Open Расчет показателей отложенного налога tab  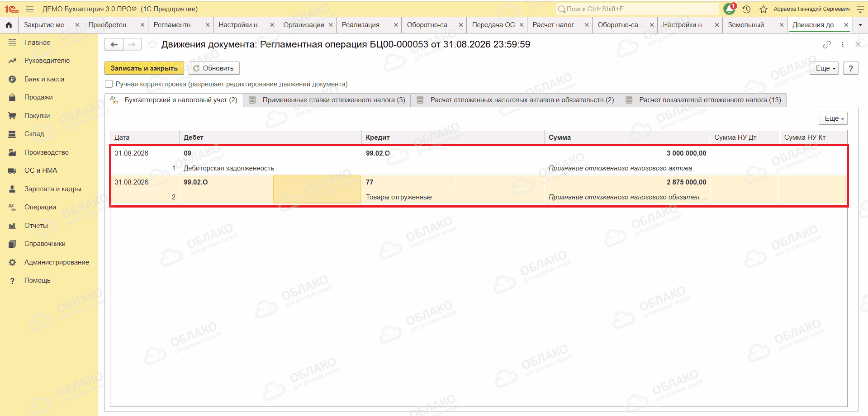click(x=703, y=100)
